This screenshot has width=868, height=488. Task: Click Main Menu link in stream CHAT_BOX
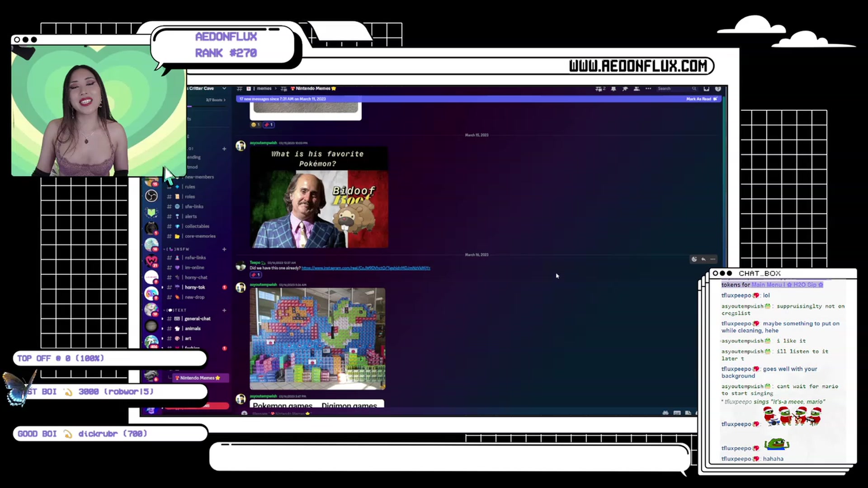pos(766,285)
